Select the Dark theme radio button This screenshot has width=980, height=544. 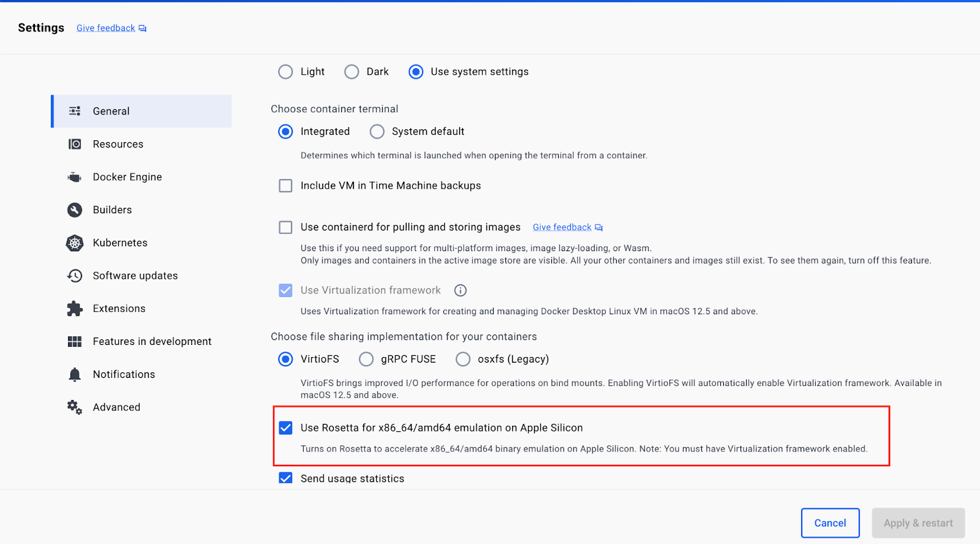tap(352, 72)
